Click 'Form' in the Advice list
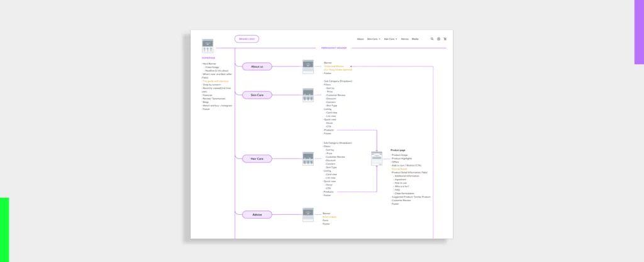 pyautogui.click(x=325, y=221)
